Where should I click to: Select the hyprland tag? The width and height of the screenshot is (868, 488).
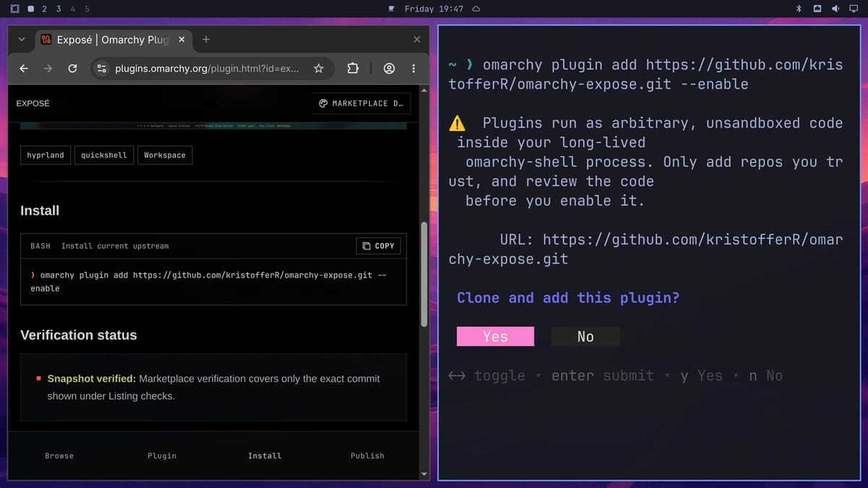click(x=46, y=155)
